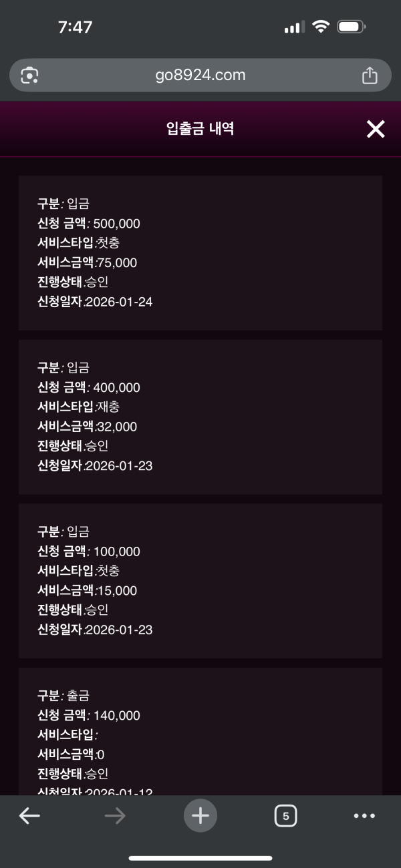401x868 pixels.
Task: Tap the 서비스금액 75,000 line
Action: click(87, 262)
